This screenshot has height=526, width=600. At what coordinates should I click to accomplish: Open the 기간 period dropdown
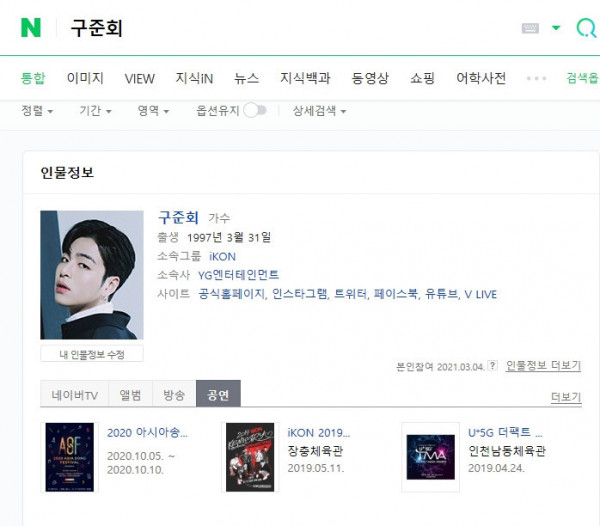[95, 111]
